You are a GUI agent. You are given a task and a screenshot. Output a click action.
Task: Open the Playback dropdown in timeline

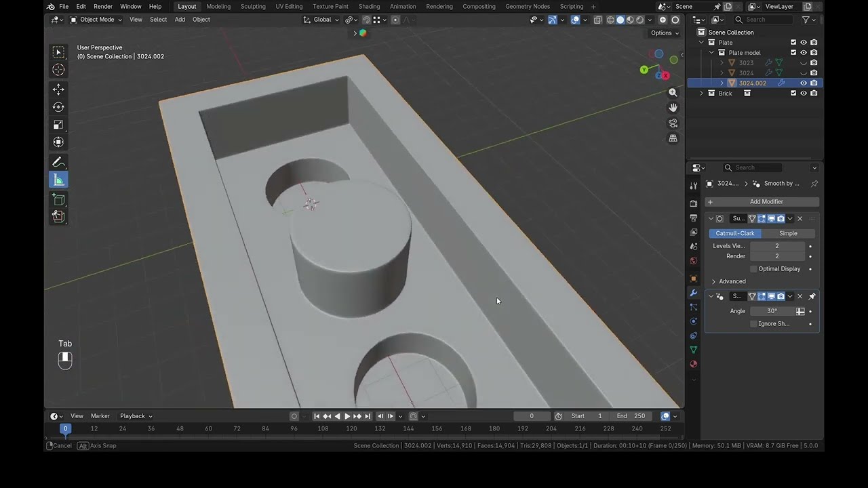136,416
